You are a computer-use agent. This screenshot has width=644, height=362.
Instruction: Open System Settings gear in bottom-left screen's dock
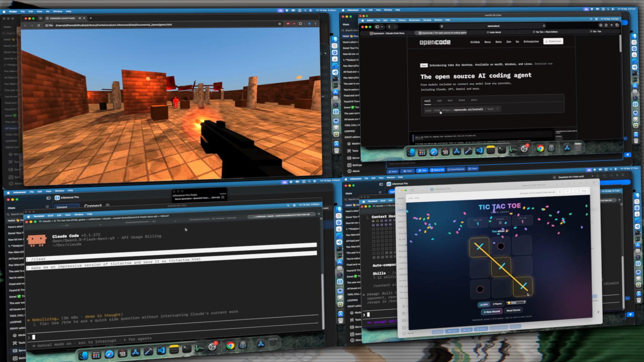(x=212, y=347)
